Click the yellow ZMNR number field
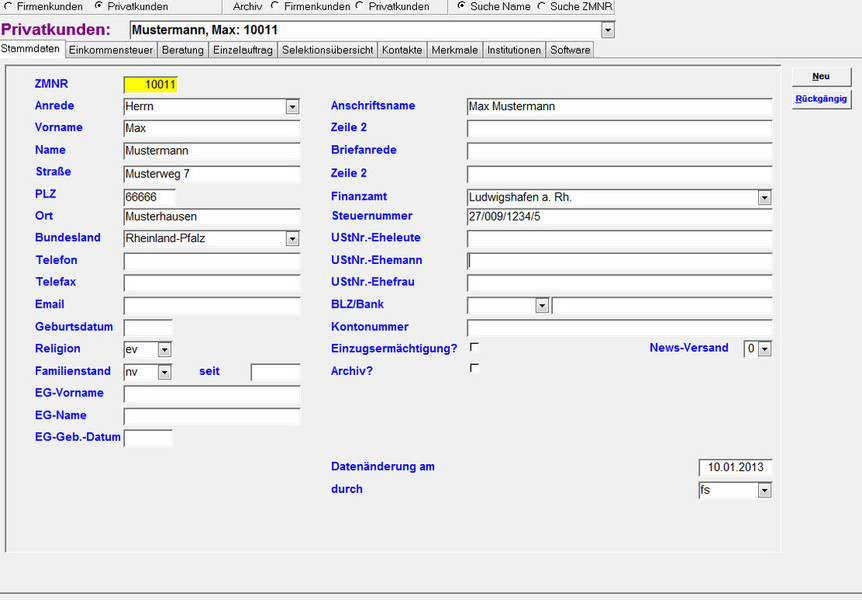 (x=151, y=85)
